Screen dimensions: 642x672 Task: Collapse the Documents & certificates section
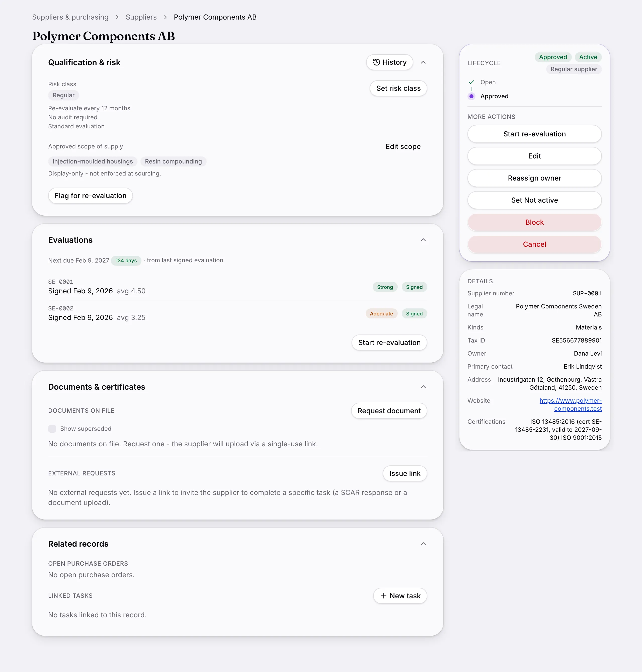click(423, 387)
